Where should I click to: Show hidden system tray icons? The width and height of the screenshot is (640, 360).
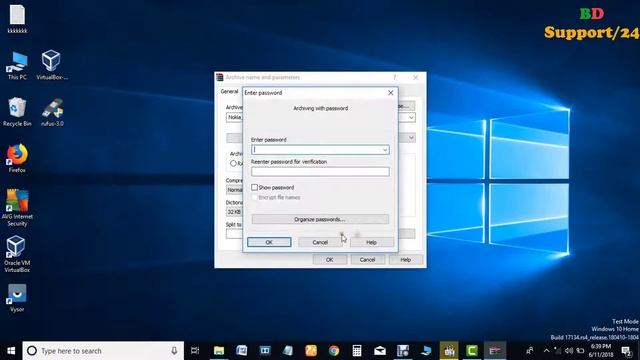point(547,351)
